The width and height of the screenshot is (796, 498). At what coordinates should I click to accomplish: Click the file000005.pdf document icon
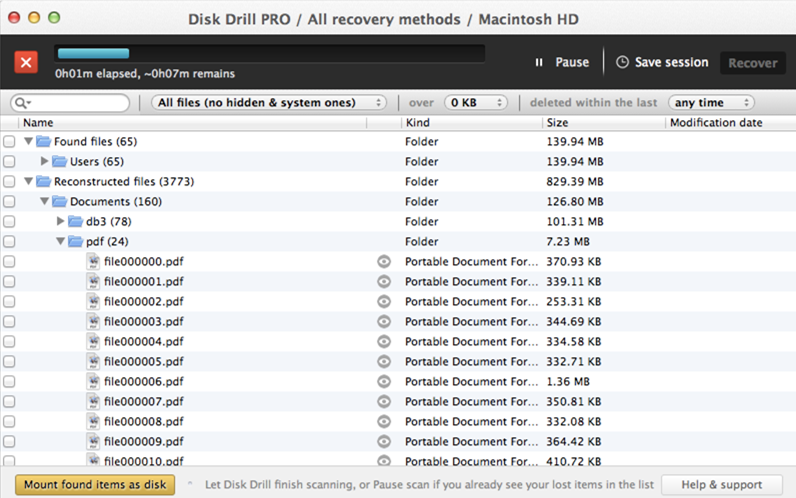coord(93,361)
